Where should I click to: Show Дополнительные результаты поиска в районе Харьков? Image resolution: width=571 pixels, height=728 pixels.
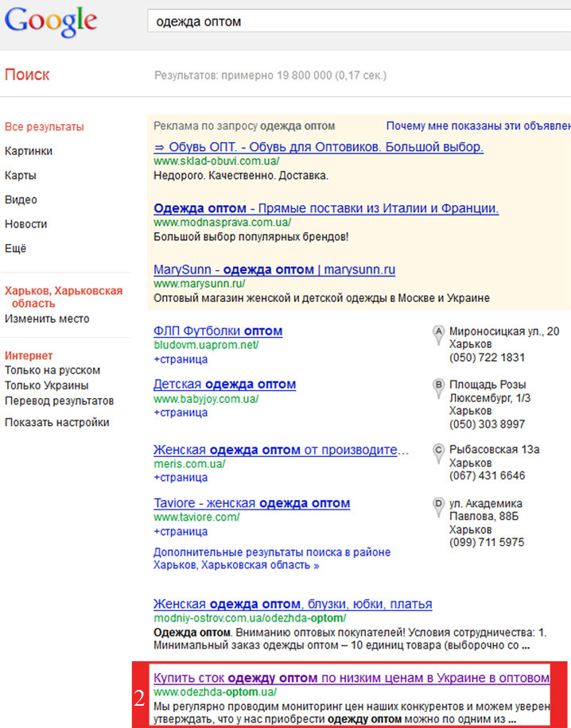[272, 559]
